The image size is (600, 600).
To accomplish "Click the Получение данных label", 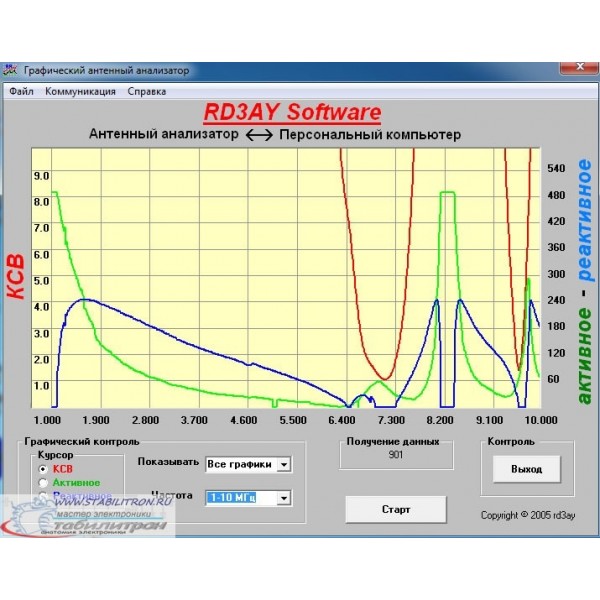I will point(393,442).
